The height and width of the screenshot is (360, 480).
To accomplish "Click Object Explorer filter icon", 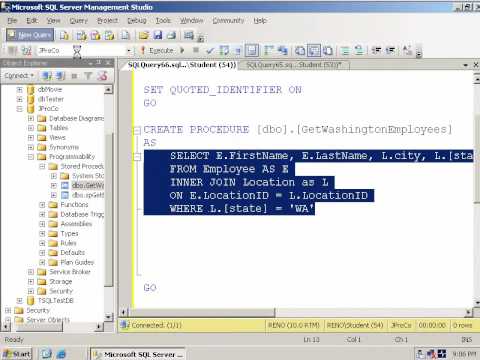I will (88, 76).
